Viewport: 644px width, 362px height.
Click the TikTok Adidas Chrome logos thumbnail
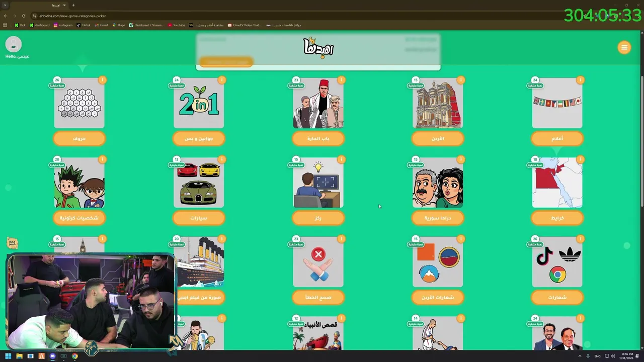(x=557, y=262)
